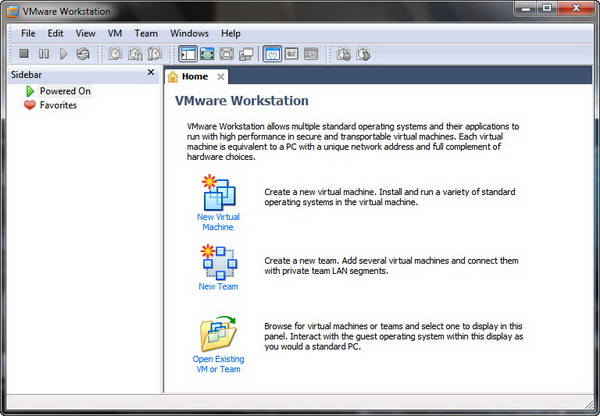Click the Revert to Snapshot toolbar icon
600x416 pixels.
[135, 54]
